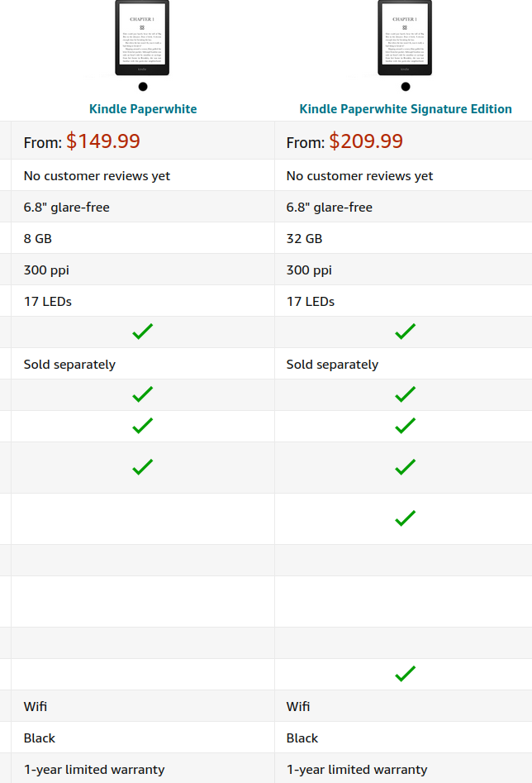Click the last checkmark in Kindle Paperwhite column

pyautogui.click(x=143, y=467)
